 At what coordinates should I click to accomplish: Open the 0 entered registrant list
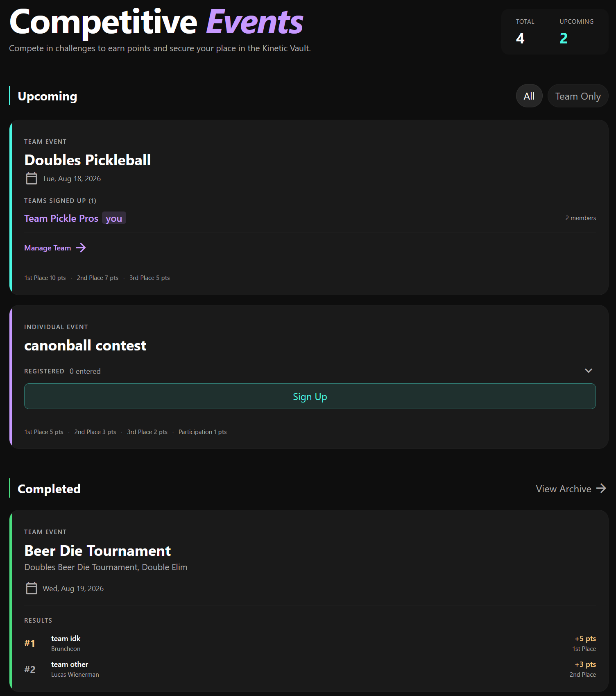85,371
